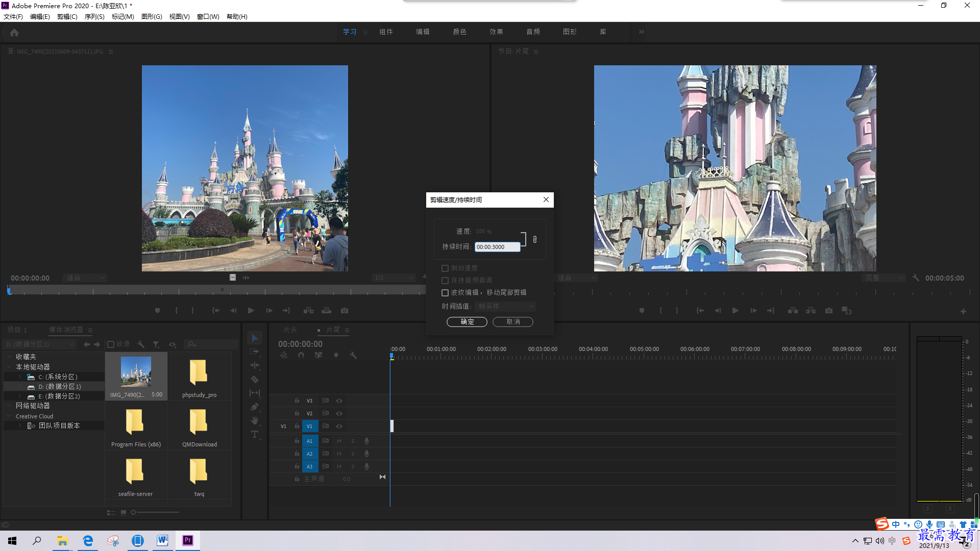This screenshot has width=980, height=551.
Task: Toggle lock on track V3
Action: coord(297,400)
